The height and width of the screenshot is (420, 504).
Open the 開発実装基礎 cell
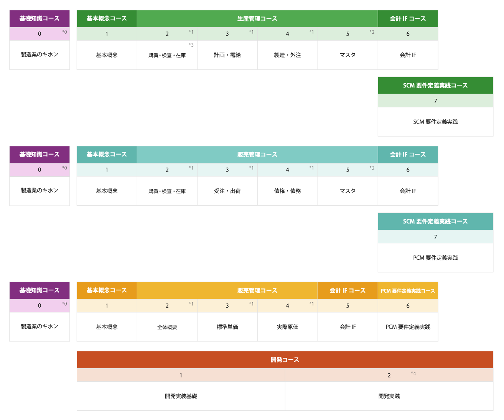tap(181, 396)
